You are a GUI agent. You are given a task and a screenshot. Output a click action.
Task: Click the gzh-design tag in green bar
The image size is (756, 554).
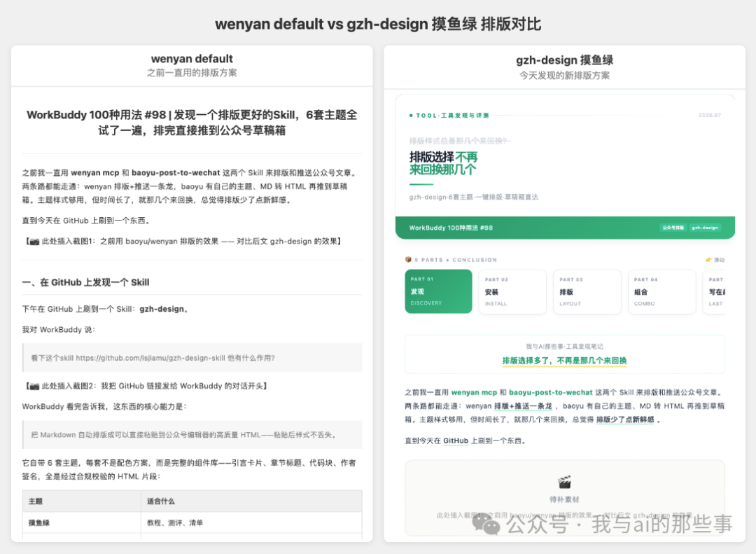coord(705,228)
